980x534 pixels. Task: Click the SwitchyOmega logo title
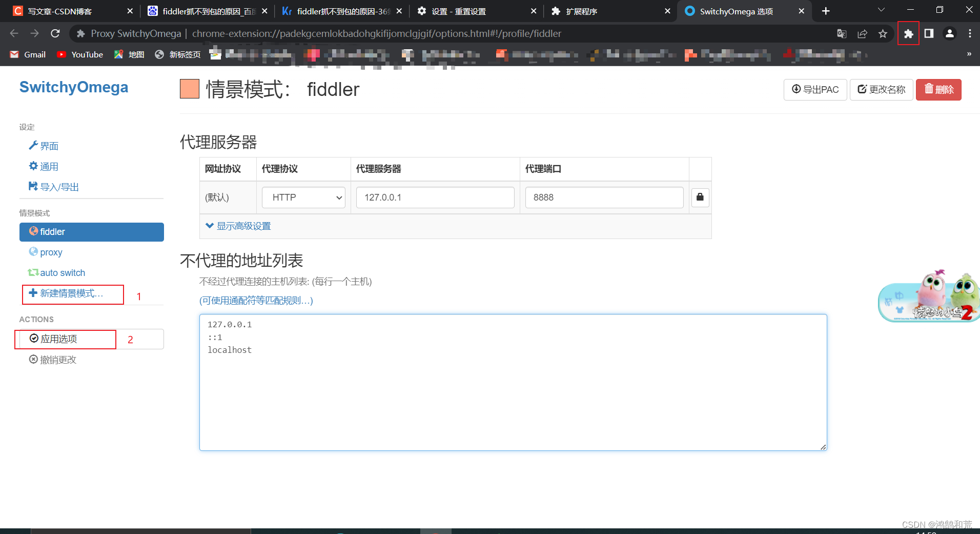[74, 87]
